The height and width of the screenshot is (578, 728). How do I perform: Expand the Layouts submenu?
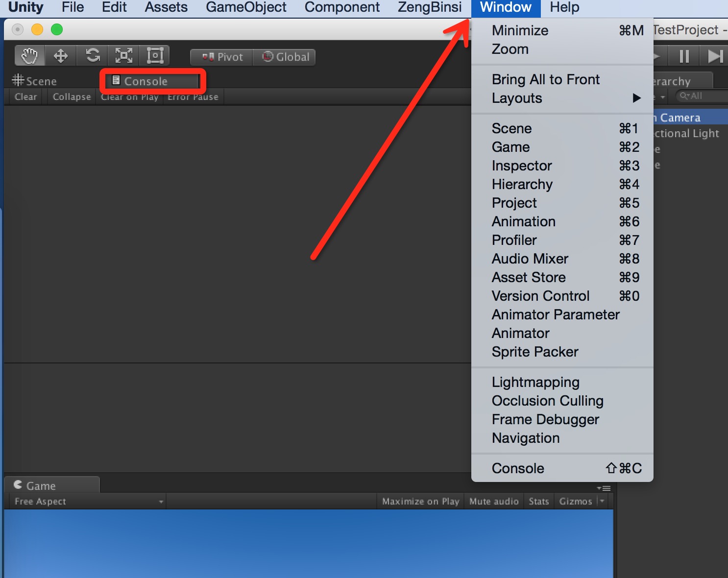tap(562, 98)
